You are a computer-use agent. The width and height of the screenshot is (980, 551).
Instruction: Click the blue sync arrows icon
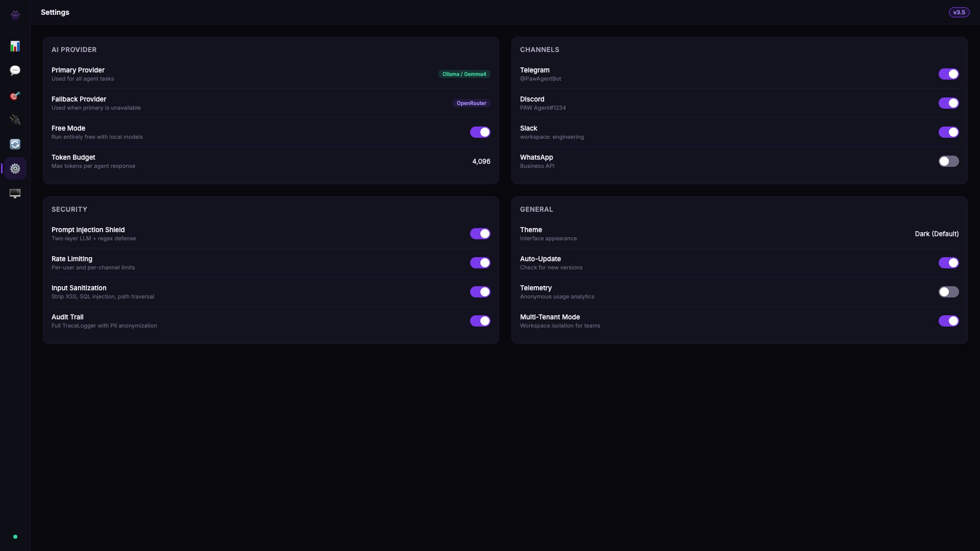[15, 144]
